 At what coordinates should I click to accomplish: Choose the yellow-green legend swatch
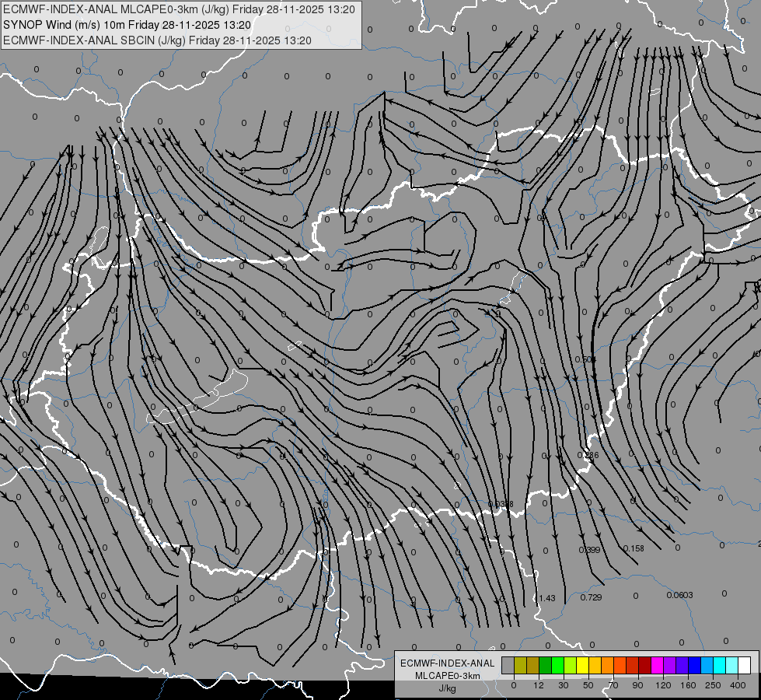pos(571,665)
